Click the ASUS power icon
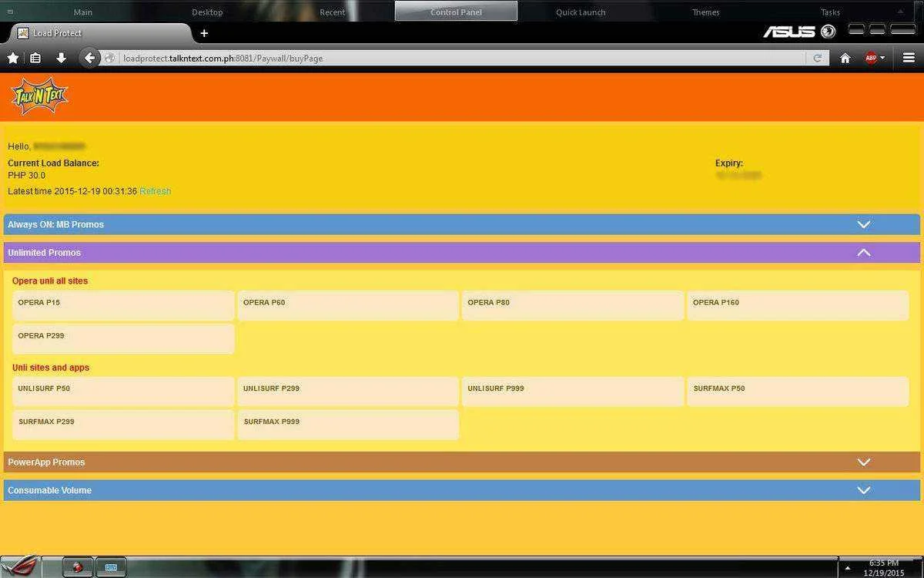This screenshot has height=578, width=924. pyautogui.click(x=829, y=32)
